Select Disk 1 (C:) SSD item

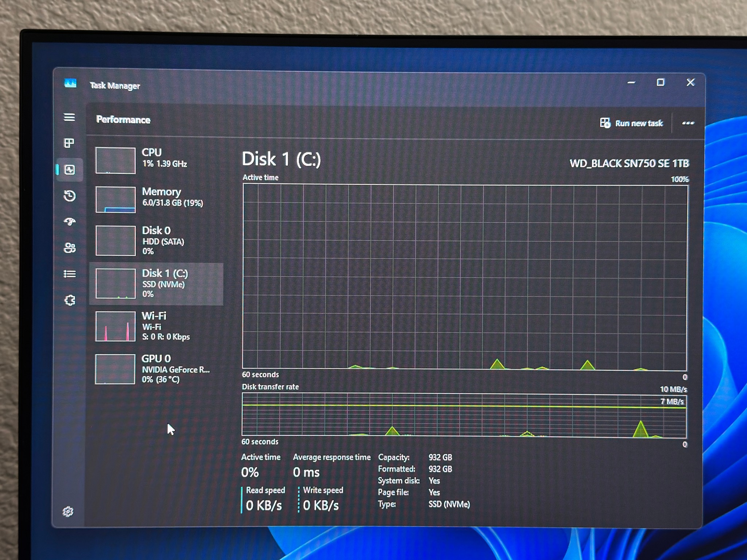[x=156, y=284]
